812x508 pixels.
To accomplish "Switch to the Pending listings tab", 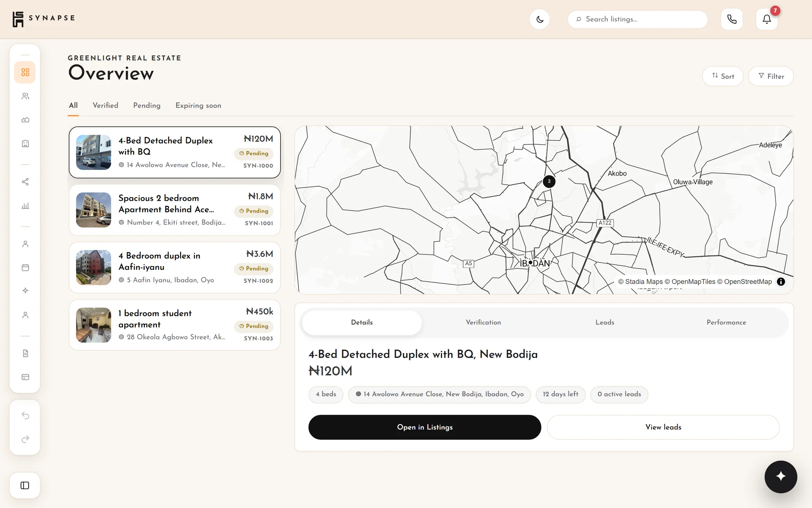I will click(x=147, y=106).
